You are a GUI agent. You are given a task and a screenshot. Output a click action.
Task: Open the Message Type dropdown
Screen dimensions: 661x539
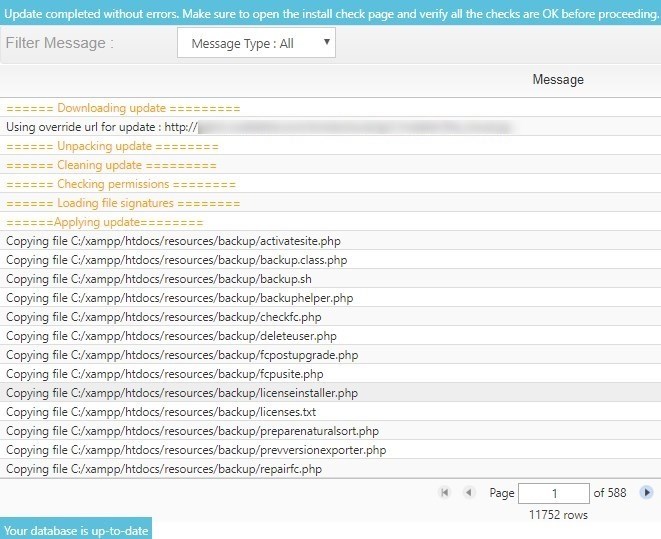click(256, 44)
